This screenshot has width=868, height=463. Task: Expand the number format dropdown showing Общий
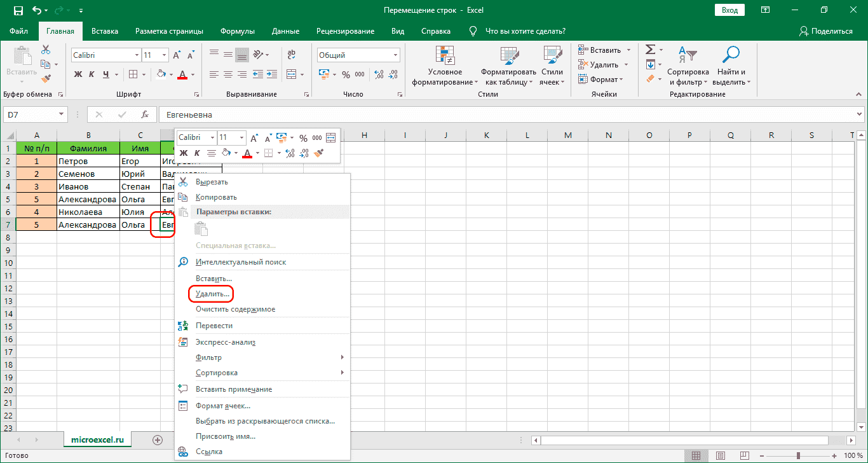click(395, 55)
